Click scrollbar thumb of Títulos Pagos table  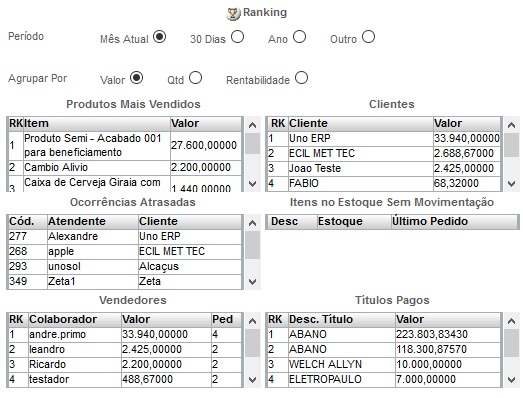click(x=511, y=343)
